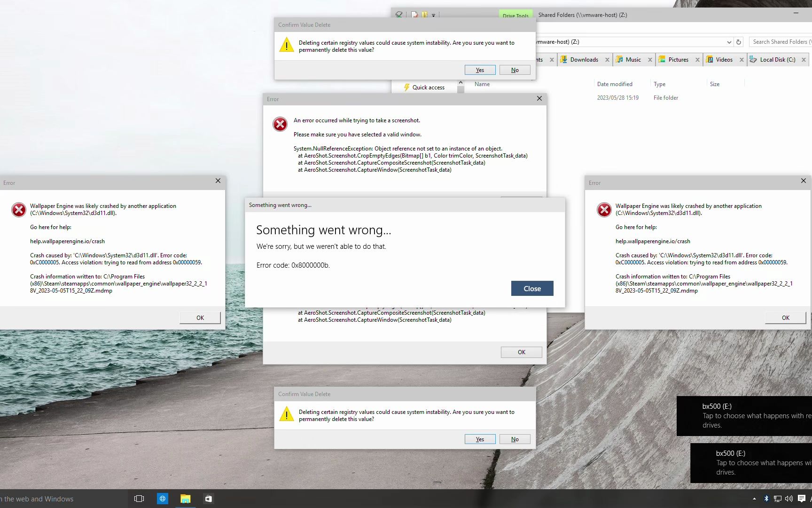Switch to the Downloads folder tab
The height and width of the screenshot is (508, 812).
click(x=584, y=60)
